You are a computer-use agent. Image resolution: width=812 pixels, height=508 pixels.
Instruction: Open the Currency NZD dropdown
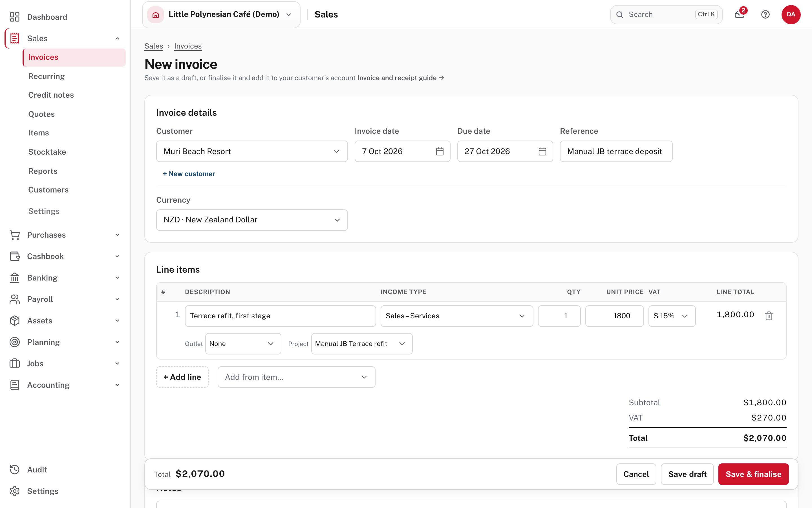252,220
